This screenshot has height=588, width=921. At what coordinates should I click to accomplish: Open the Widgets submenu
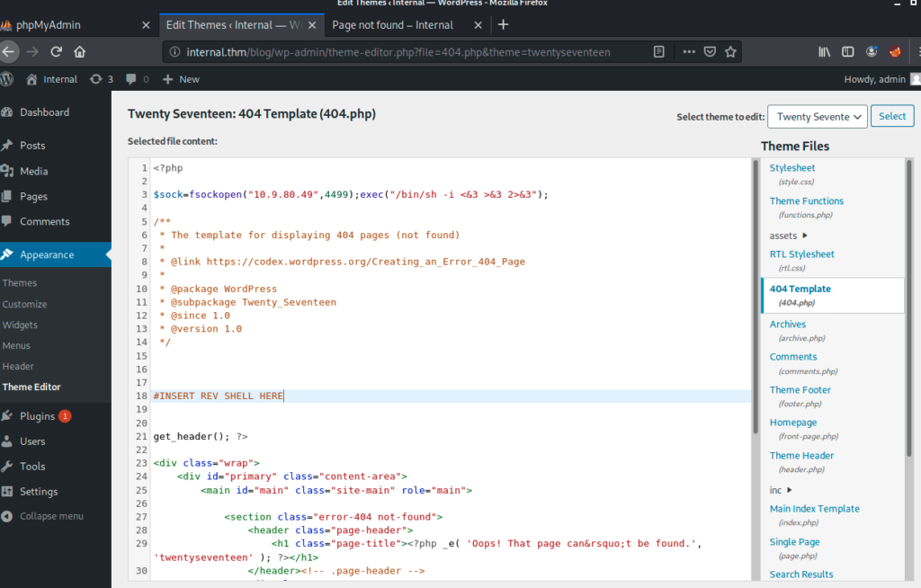coord(20,325)
